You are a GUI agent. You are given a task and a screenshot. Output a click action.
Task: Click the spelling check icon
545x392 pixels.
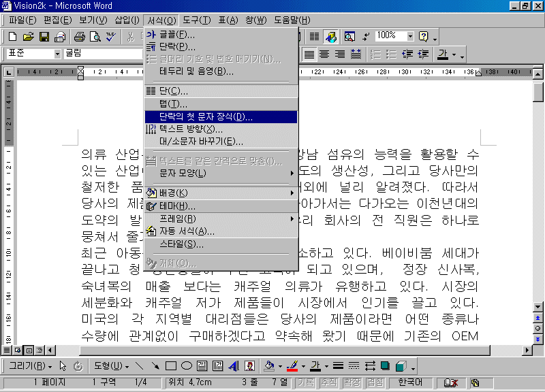pos(111,37)
